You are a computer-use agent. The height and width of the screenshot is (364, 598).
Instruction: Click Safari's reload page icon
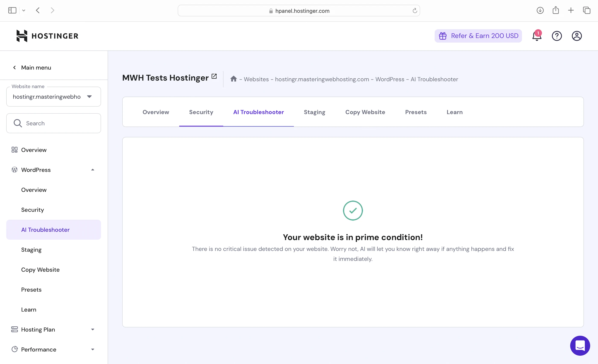415,11
